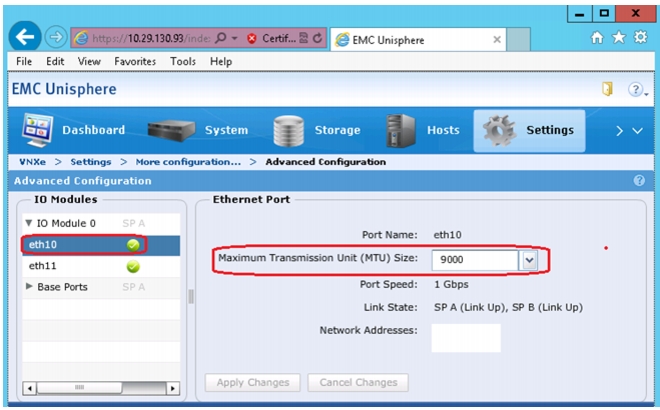Go to VNXe breadcrumb link
The width and height of the screenshot is (660, 410).
tap(32, 162)
